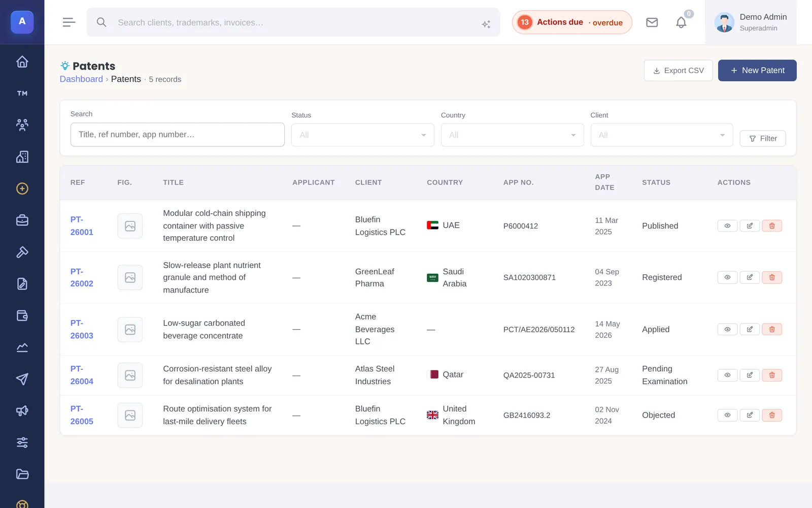This screenshot has height=508, width=812.
Task: Click the patents search text field
Action: 177,135
